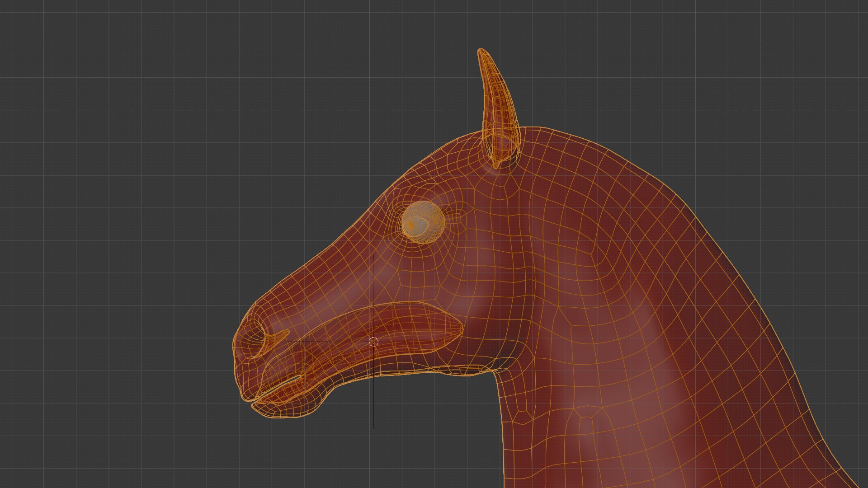Image resolution: width=868 pixels, height=488 pixels.
Task: Click empty grid background left of head
Action: coord(113,271)
